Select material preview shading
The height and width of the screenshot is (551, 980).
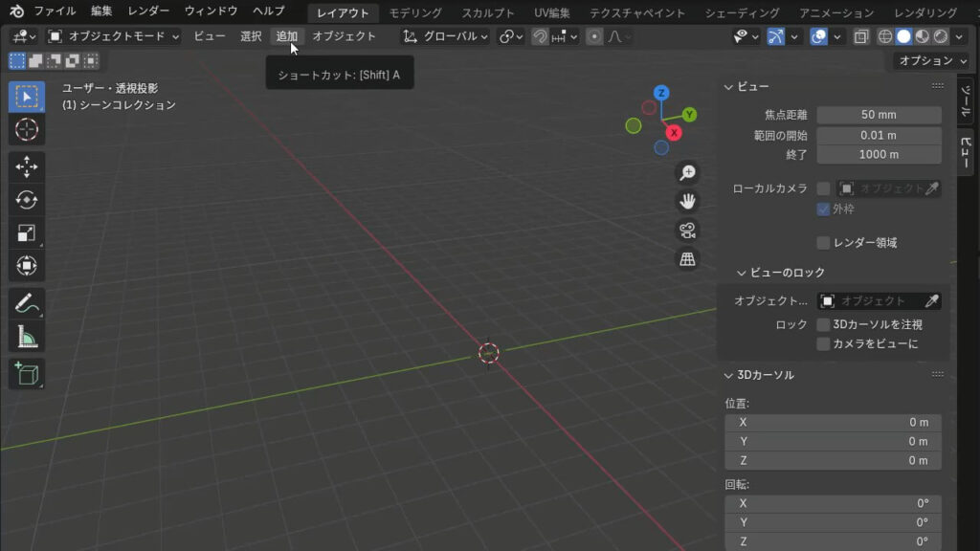[922, 36]
